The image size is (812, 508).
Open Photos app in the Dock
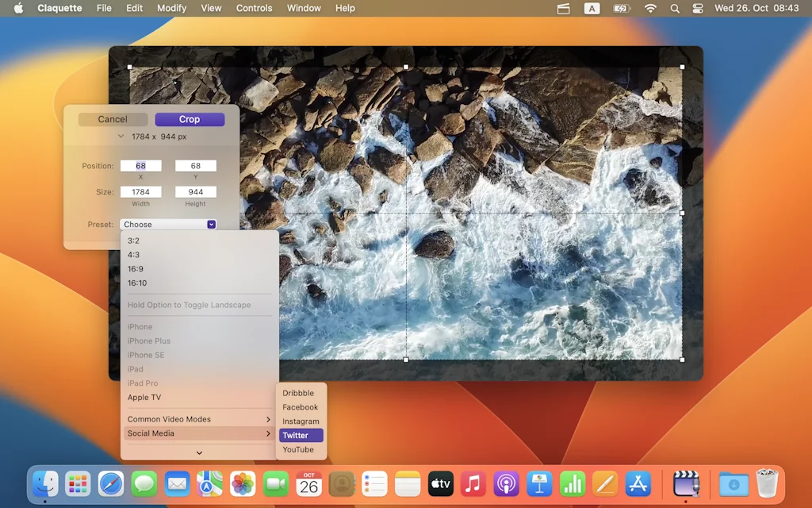click(x=243, y=483)
